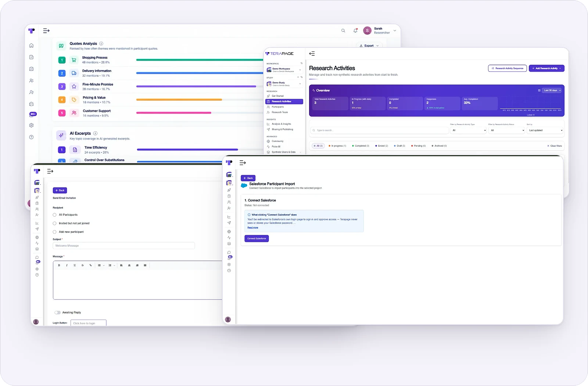Viewport: 588px width, 386px height.
Task: Open Filter by Research Activity Status dropdown
Action: click(507, 130)
